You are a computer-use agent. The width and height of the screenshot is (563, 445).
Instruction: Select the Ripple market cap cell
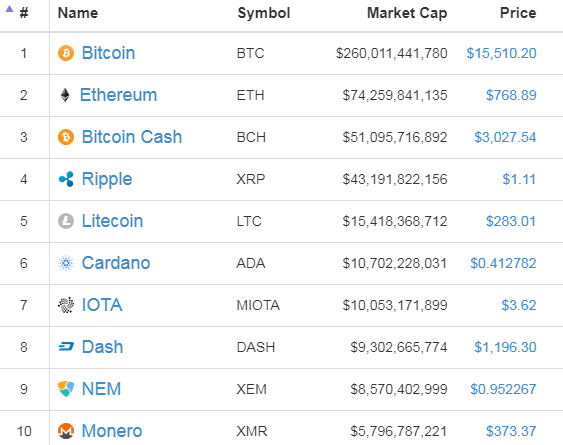[x=395, y=179]
